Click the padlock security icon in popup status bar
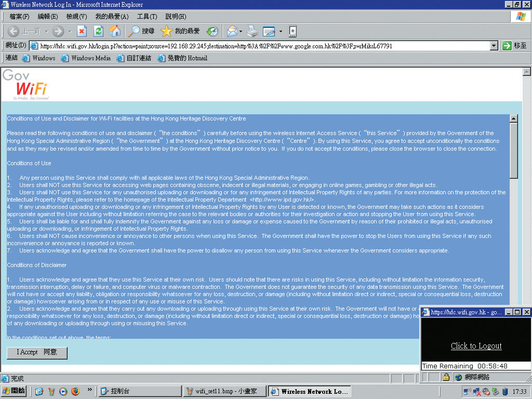This screenshot has width=532, height=399. [x=446, y=377]
